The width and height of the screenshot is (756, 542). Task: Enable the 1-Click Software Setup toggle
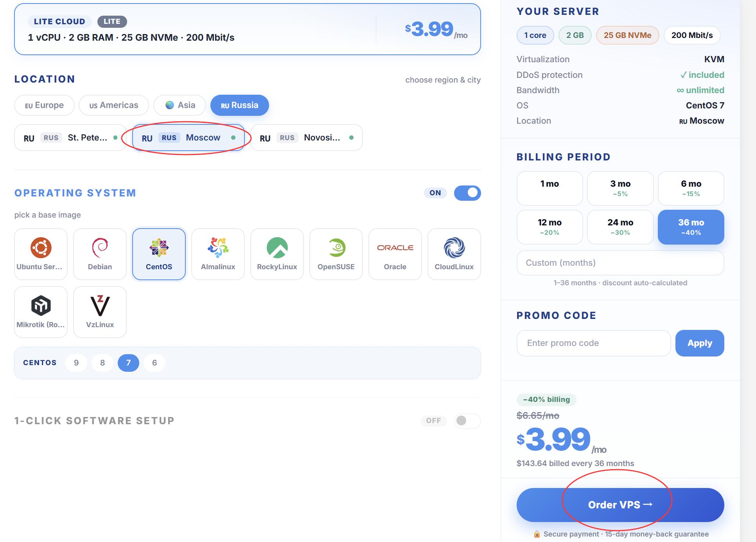coord(467,421)
